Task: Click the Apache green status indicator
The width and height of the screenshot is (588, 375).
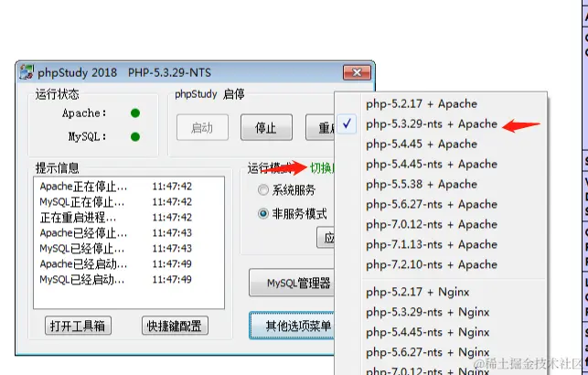Action: coord(135,113)
